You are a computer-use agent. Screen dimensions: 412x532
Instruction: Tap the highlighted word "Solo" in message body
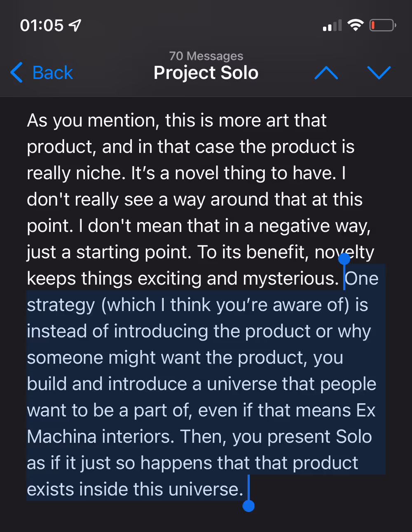click(x=353, y=436)
